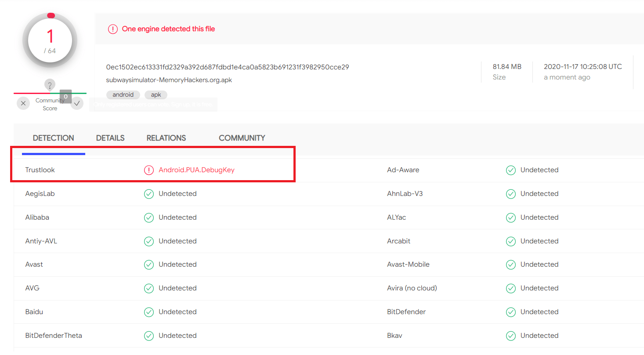Click the Avira (no cloud) engine name
This screenshot has height=355, width=644.
(412, 288)
